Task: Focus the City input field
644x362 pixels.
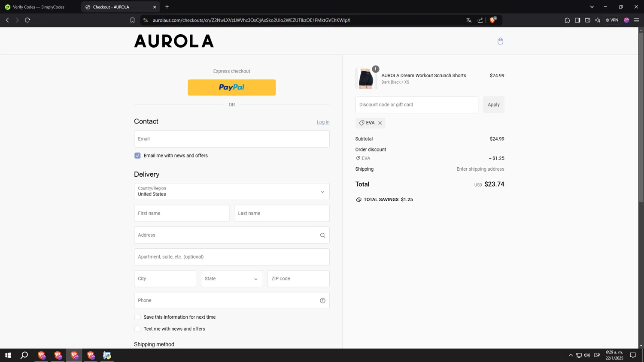Action: tap(165, 279)
